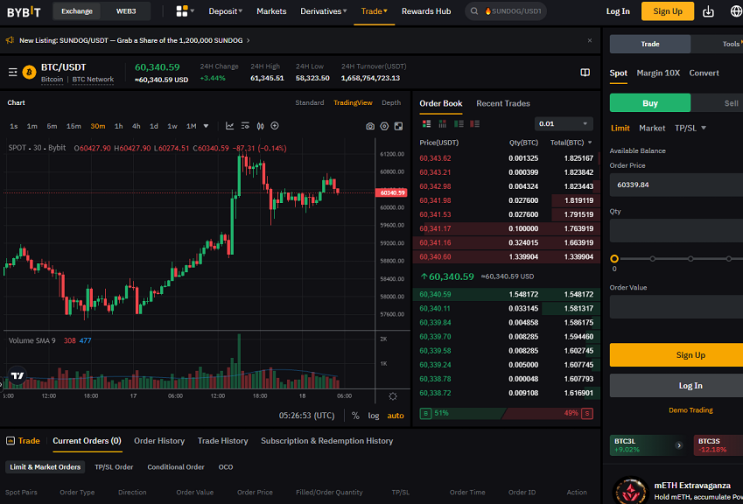This screenshot has width=743, height=504.
Task: Open the guide book icon
Action: point(585,72)
